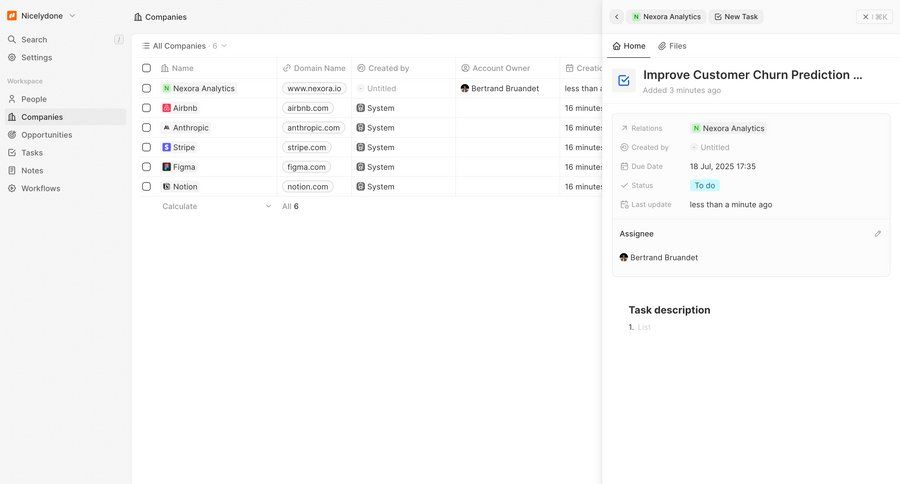
Task: Click the Created by column header
Action: tap(383, 68)
